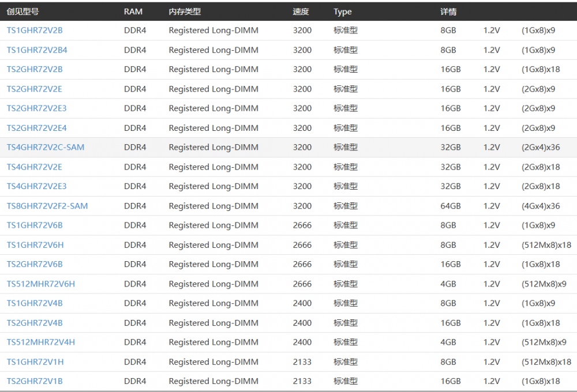Open the TS1GHR72V1H model link
Screen dimensions: 577x392
pyautogui.click(x=35, y=362)
